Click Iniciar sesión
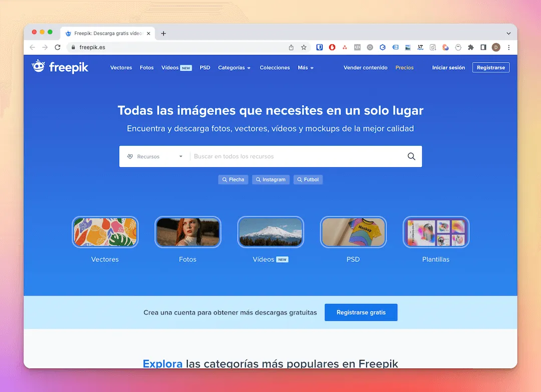The image size is (541, 392). pyautogui.click(x=448, y=68)
